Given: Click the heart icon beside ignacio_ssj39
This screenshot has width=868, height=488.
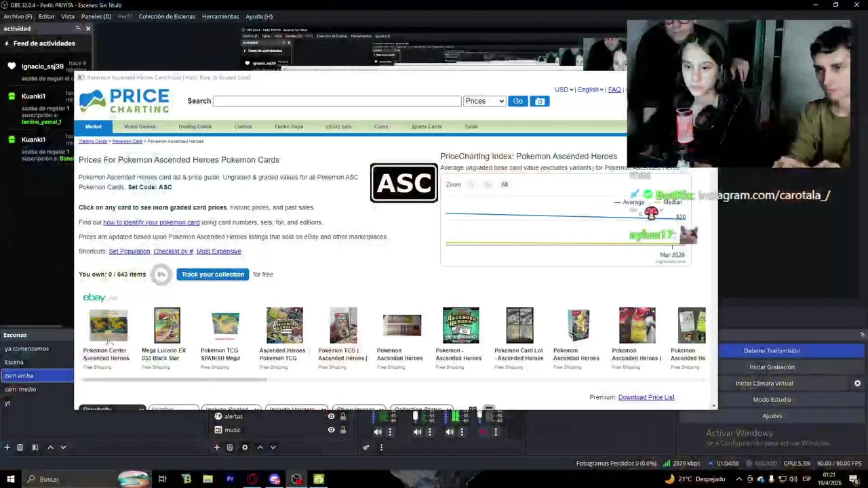Looking at the screenshot, I should (x=12, y=66).
